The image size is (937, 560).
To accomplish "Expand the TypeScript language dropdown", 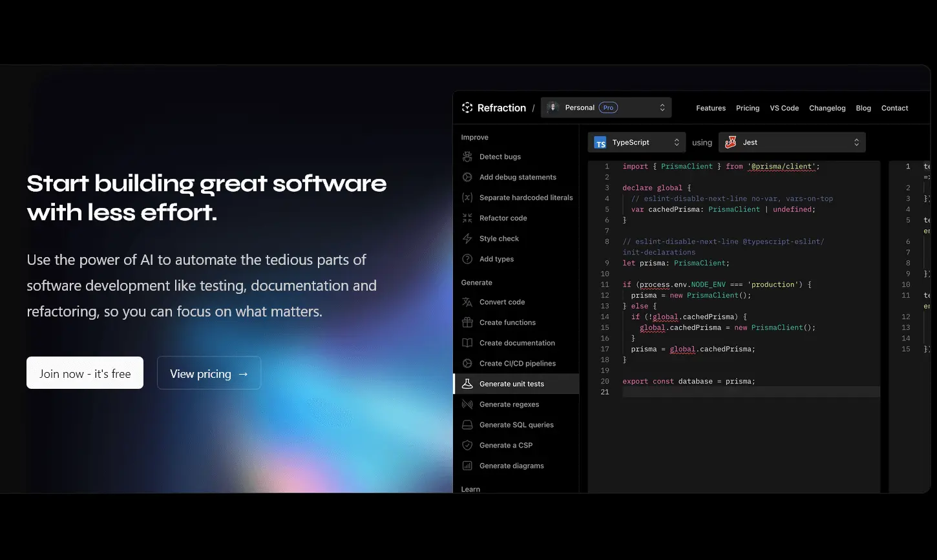I will click(637, 142).
